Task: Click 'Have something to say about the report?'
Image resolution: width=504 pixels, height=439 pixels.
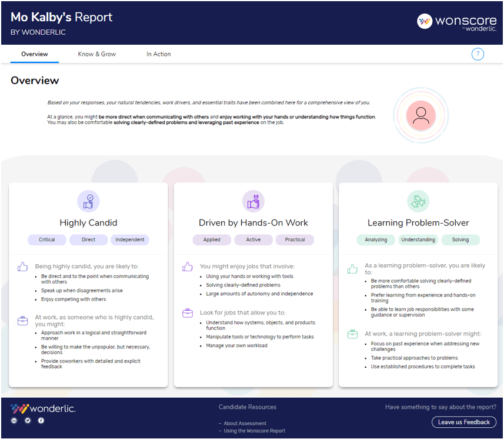Action: coord(440,407)
